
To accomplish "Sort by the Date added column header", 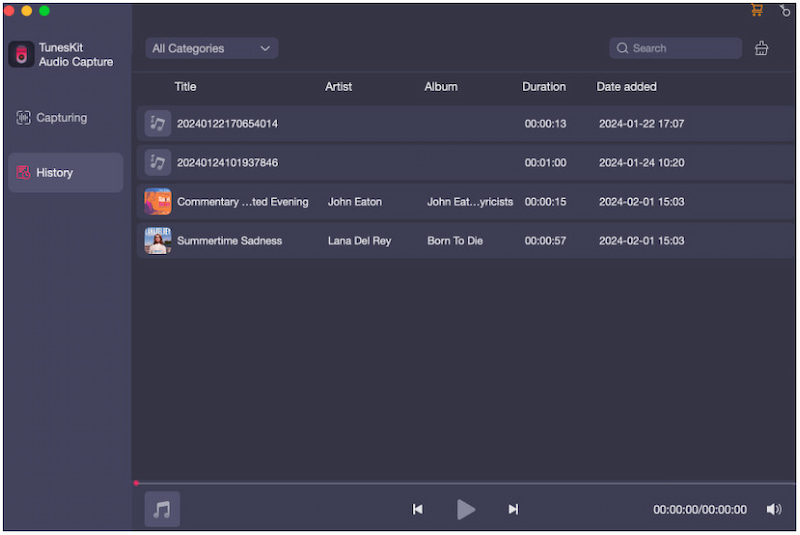I will click(627, 87).
